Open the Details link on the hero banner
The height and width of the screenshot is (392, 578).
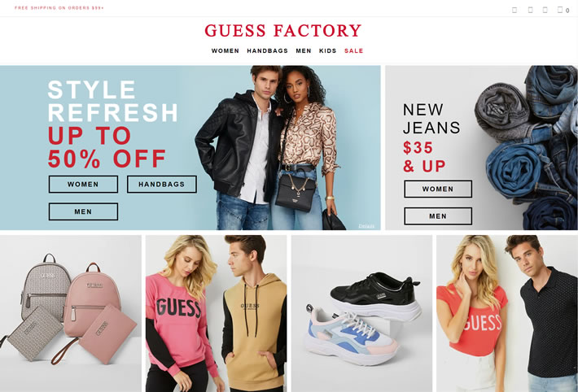366,226
